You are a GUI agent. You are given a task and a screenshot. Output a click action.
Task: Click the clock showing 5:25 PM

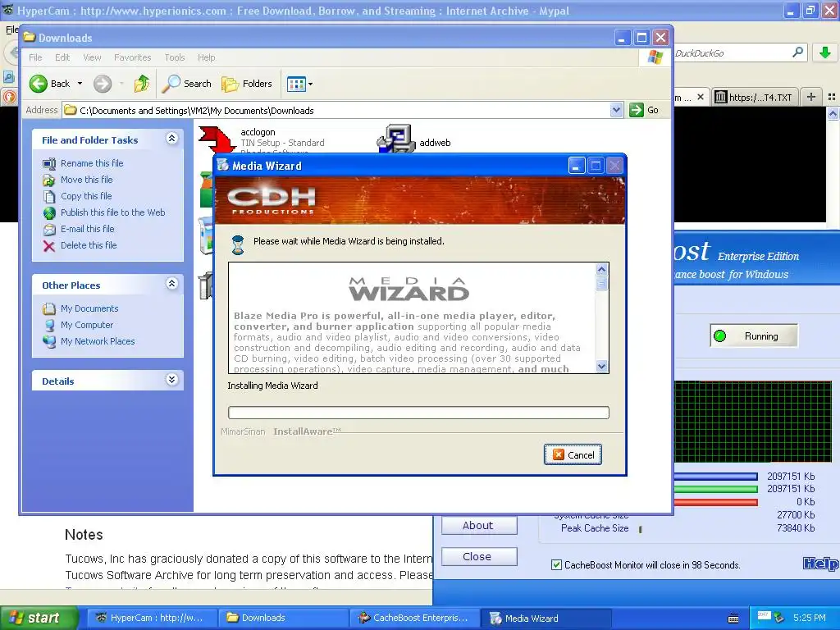[810, 618]
